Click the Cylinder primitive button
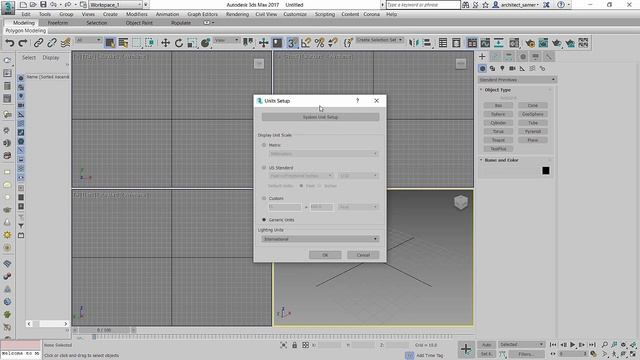The image size is (640, 360). pyautogui.click(x=498, y=123)
